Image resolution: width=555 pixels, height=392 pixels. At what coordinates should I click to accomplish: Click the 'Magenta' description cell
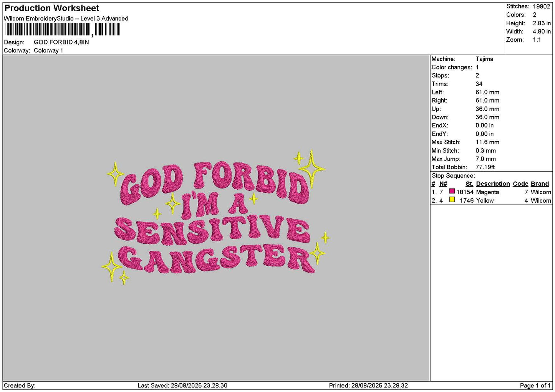(x=487, y=192)
